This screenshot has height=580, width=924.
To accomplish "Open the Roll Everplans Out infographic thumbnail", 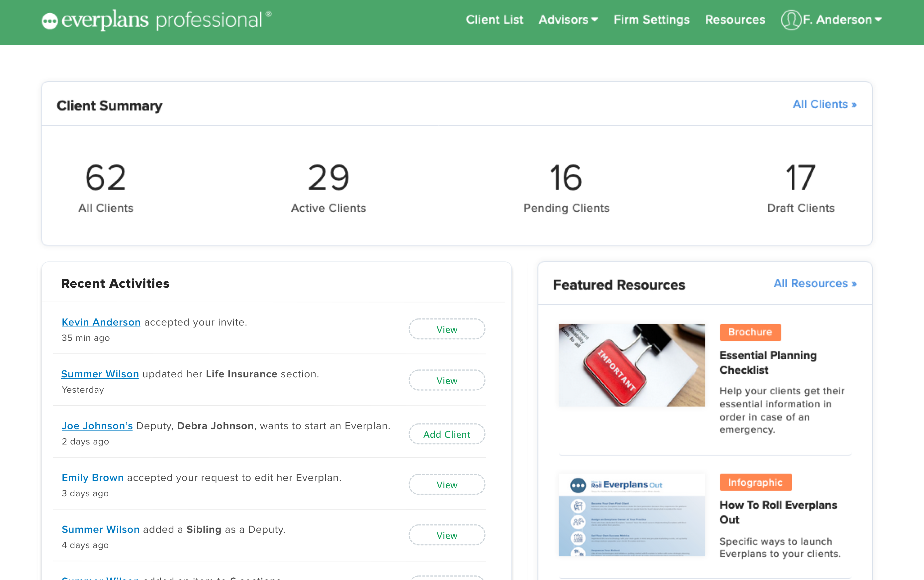I will click(631, 515).
